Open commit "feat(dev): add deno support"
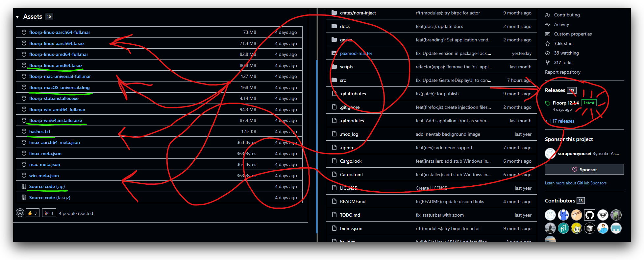 444,148
